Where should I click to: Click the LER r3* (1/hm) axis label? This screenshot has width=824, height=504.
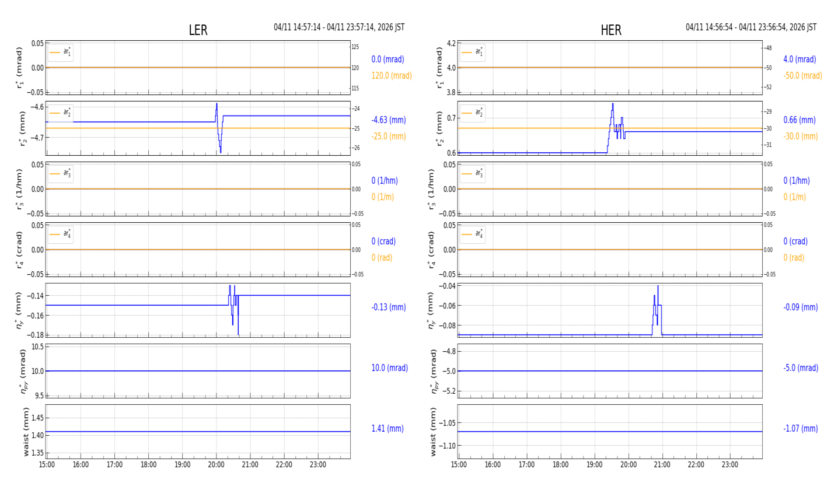tap(21, 189)
